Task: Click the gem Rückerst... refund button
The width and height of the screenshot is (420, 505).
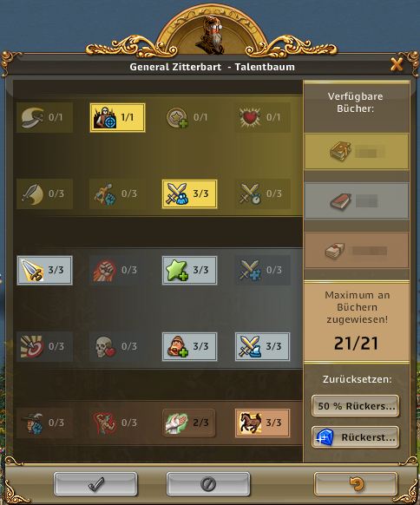Action: coord(356,437)
